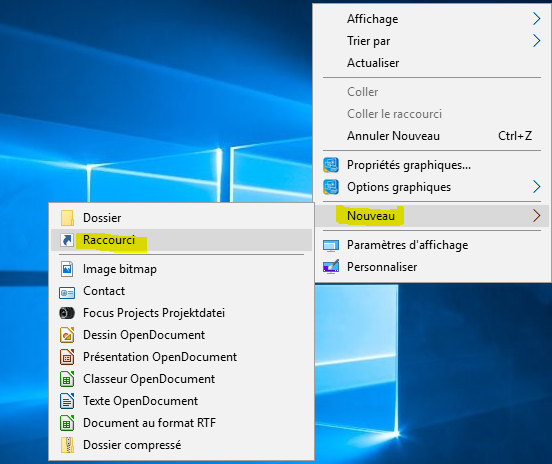The image size is (552, 464).
Task: Create a new Classeur OpenDocument
Action: (181, 379)
